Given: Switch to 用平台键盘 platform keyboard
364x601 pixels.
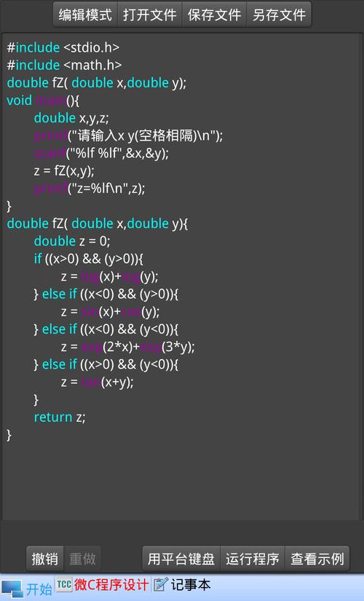Looking at the screenshot, I should [181, 559].
